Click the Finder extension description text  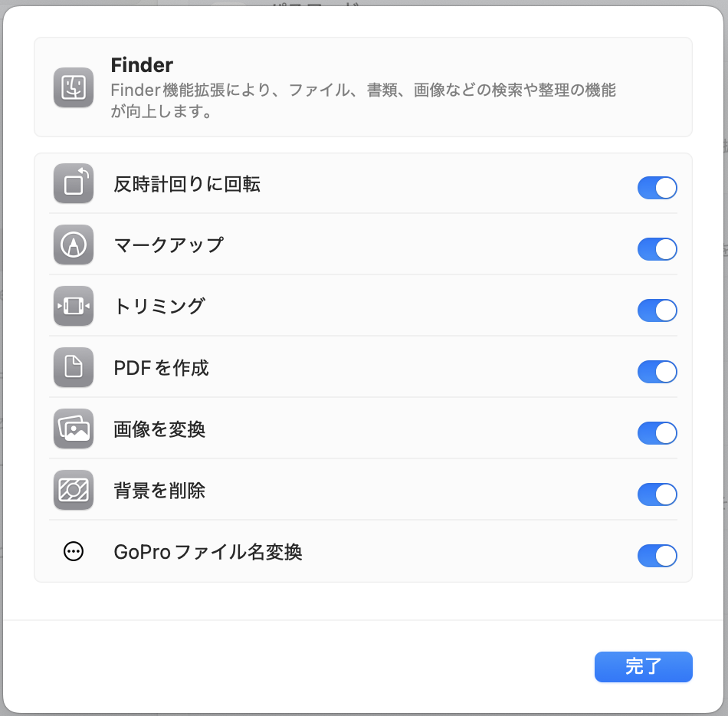[x=363, y=100]
